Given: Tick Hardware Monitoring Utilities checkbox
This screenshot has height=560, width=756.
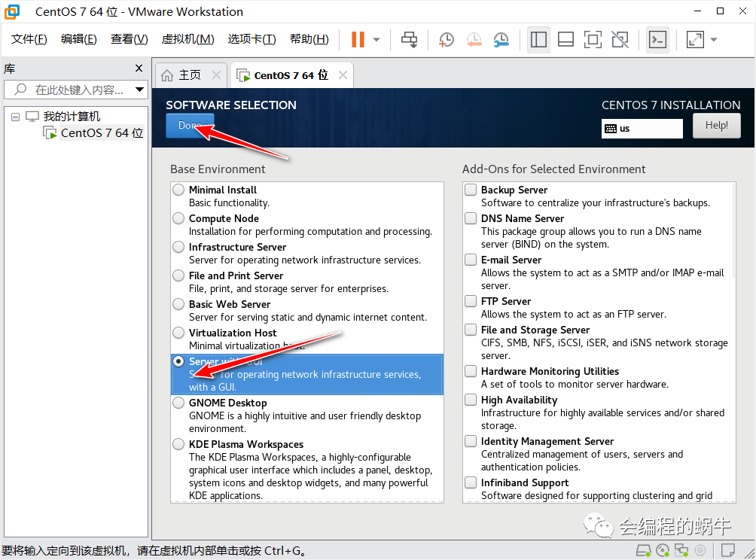Looking at the screenshot, I should (471, 371).
